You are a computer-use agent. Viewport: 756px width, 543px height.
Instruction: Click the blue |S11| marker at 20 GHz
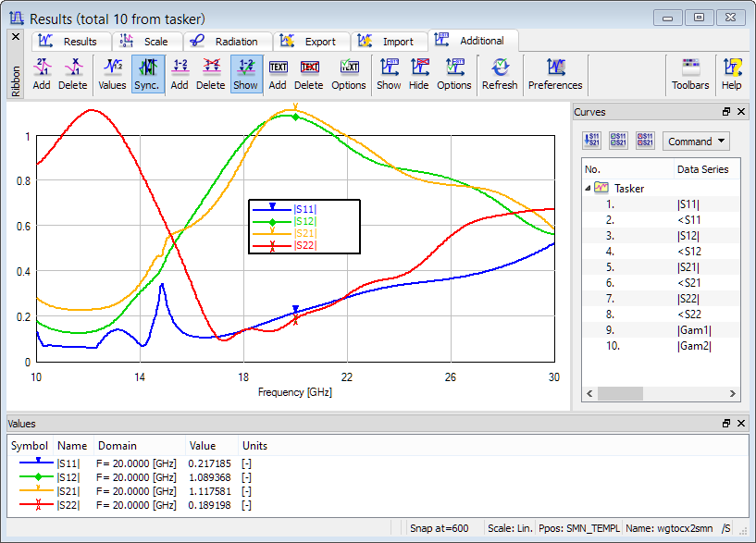click(295, 309)
